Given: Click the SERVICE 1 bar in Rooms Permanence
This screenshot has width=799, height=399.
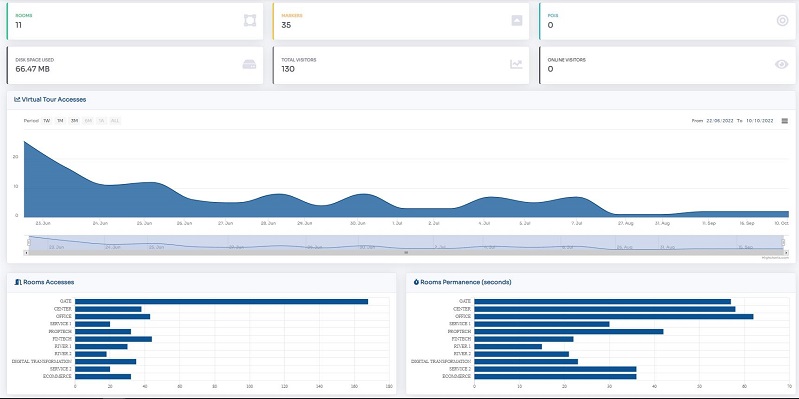Looking at the screenshot, I should point(542,324).
